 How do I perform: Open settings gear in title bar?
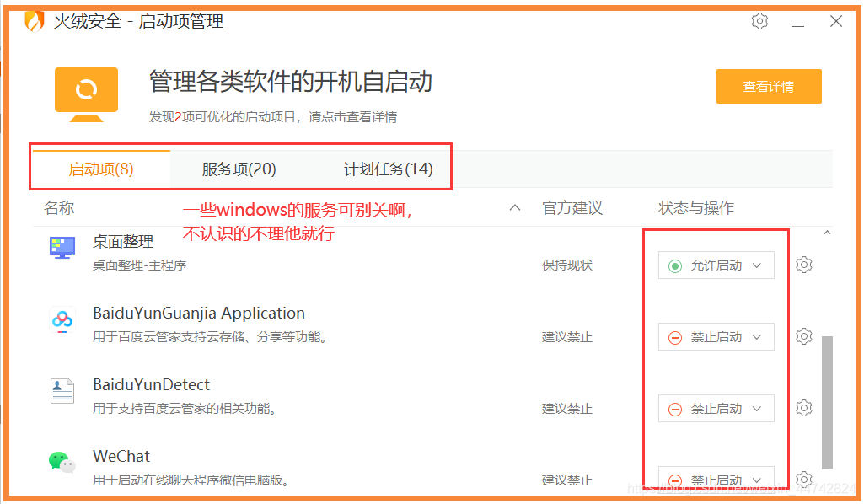point(759,21)
